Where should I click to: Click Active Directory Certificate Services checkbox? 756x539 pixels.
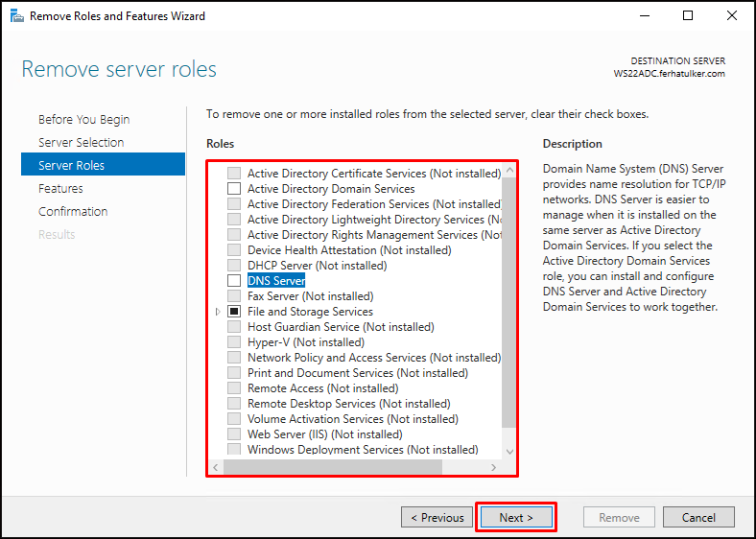pyautogui.click(x=234, y=173)
